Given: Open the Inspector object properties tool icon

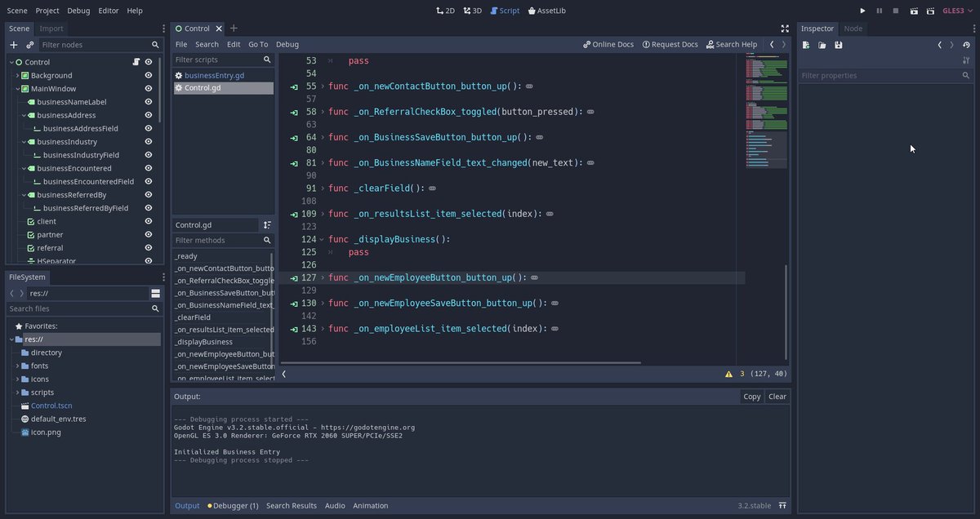Looking at the screenshot, I should (x=967, y=60).
